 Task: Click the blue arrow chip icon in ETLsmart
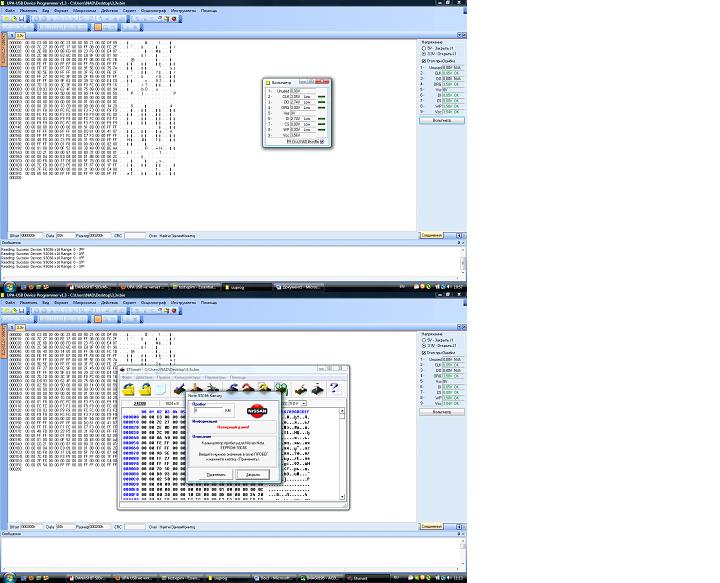tap(232, 389)
